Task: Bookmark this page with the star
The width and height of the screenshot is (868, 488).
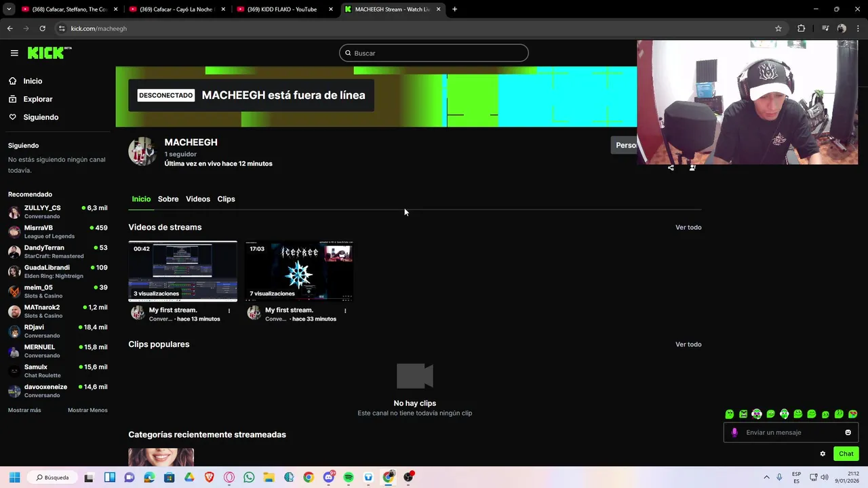Action: [x=778, y=28]
